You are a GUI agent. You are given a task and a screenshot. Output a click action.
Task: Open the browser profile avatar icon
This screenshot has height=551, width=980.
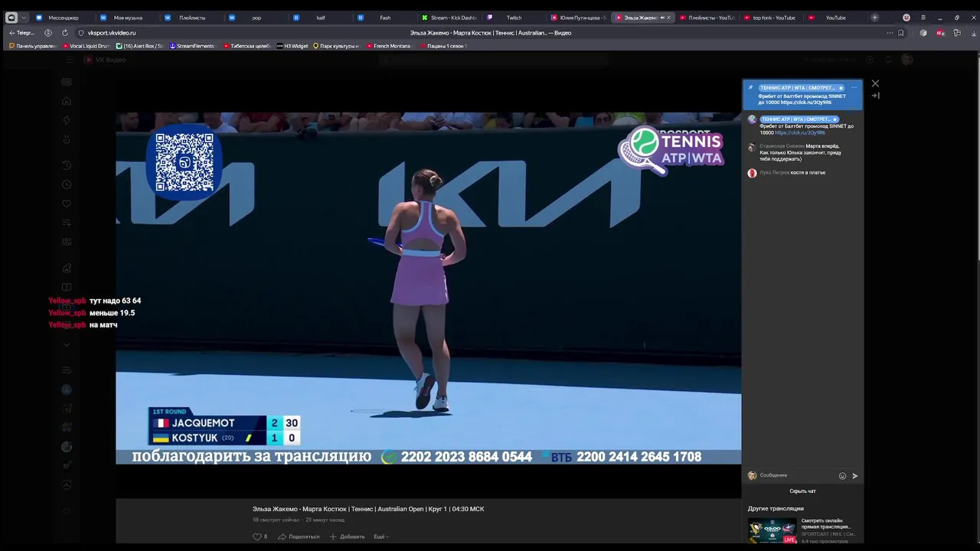click(x=906, y=18)
